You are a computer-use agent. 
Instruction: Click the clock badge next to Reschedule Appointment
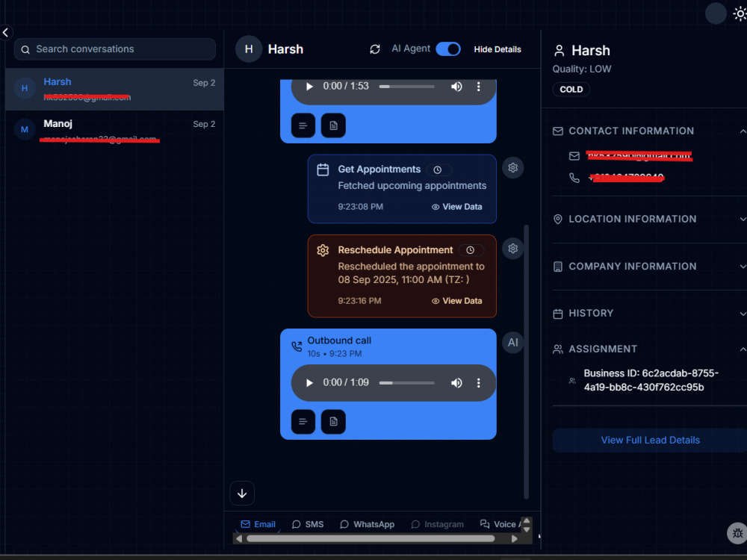coord(471,250)
